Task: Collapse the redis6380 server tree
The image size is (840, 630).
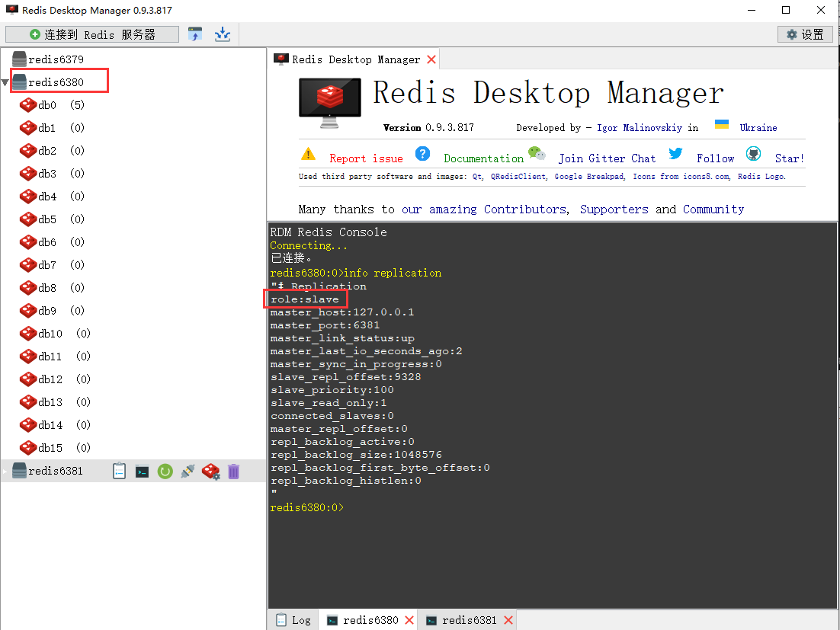Action: point(5,82)
